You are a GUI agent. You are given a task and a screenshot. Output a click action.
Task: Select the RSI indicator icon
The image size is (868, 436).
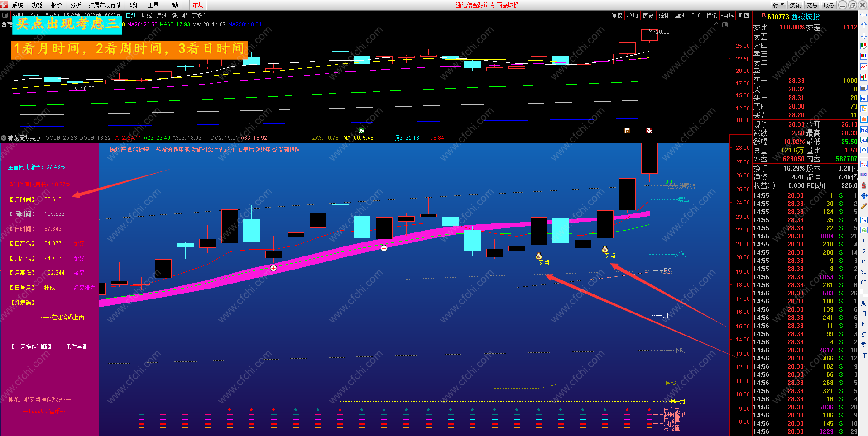coord(863,175)
